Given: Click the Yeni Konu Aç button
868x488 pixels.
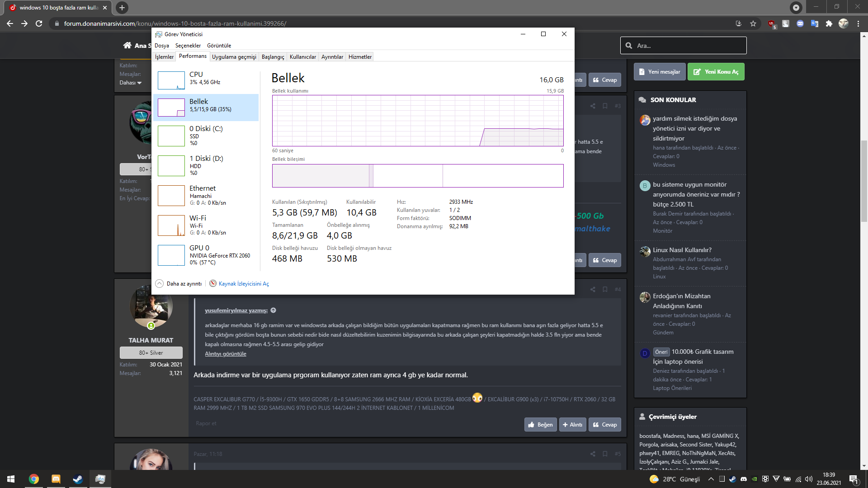Looking at the screenshot, I should (x=716, y=72).
